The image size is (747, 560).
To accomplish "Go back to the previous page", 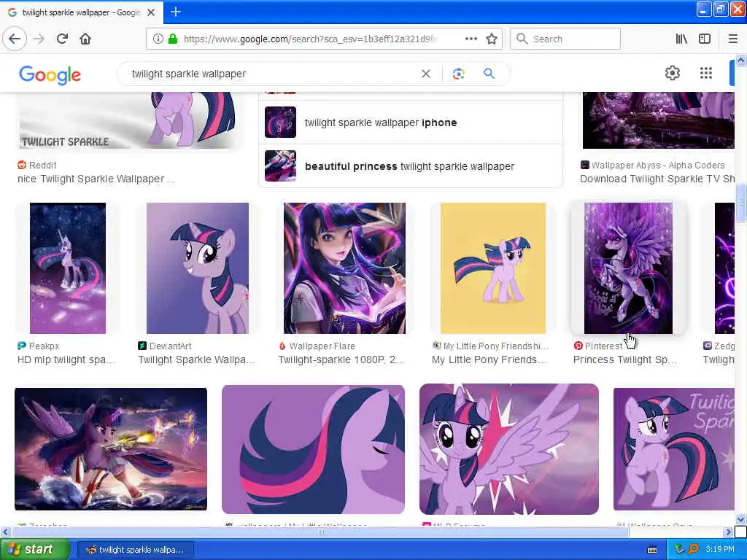I will [x=15, y=39].
